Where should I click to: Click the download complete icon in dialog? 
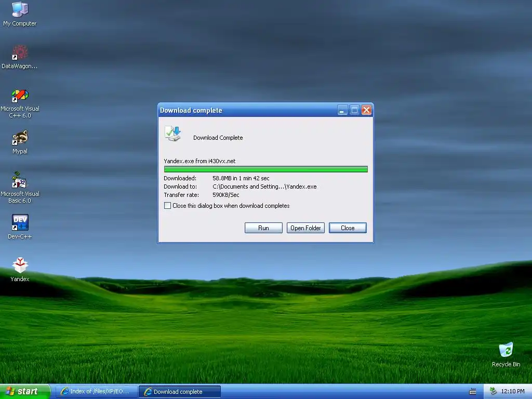[x=172, y=134]
